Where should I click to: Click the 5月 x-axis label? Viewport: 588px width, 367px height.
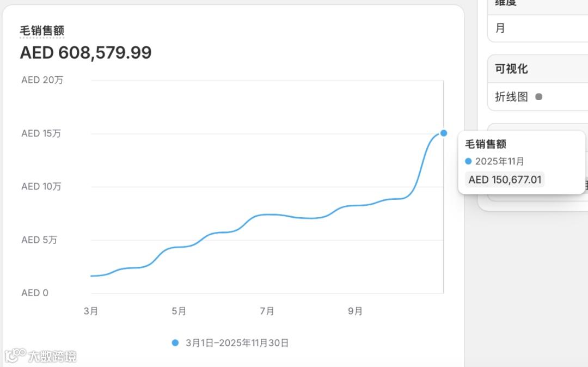[x=179, y=311]
